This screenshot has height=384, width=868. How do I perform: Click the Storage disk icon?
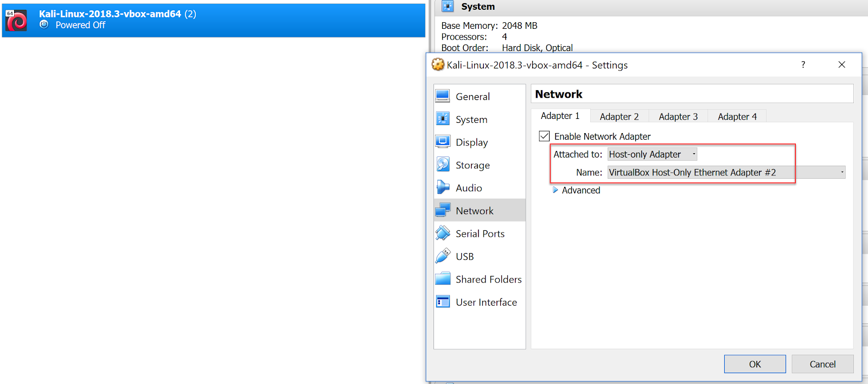coord(443,165)
